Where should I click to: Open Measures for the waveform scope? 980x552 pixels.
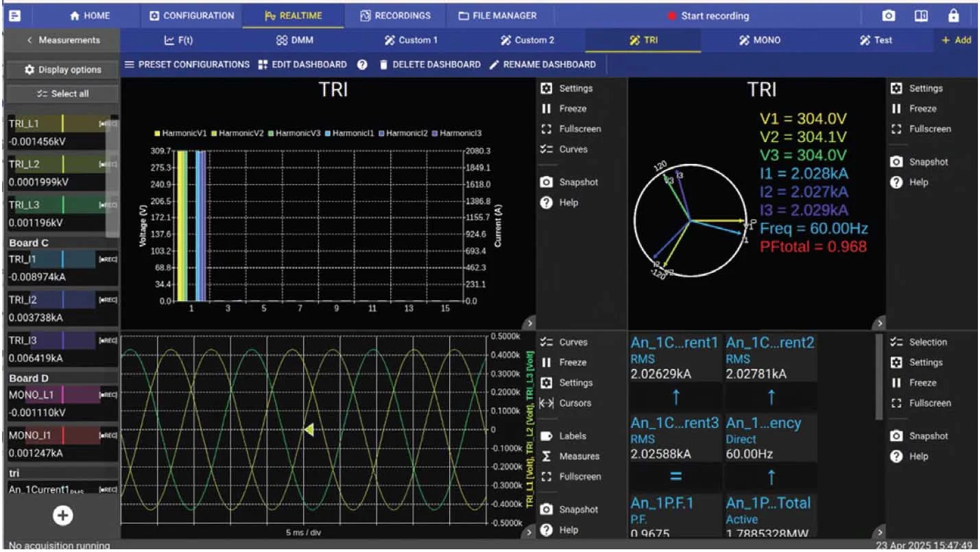coord(570,456)
